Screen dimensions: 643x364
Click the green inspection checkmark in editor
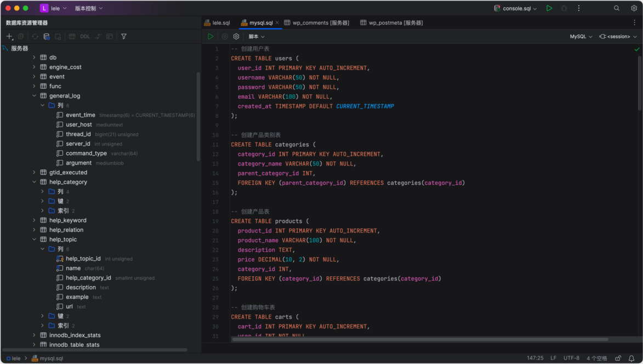637,49
